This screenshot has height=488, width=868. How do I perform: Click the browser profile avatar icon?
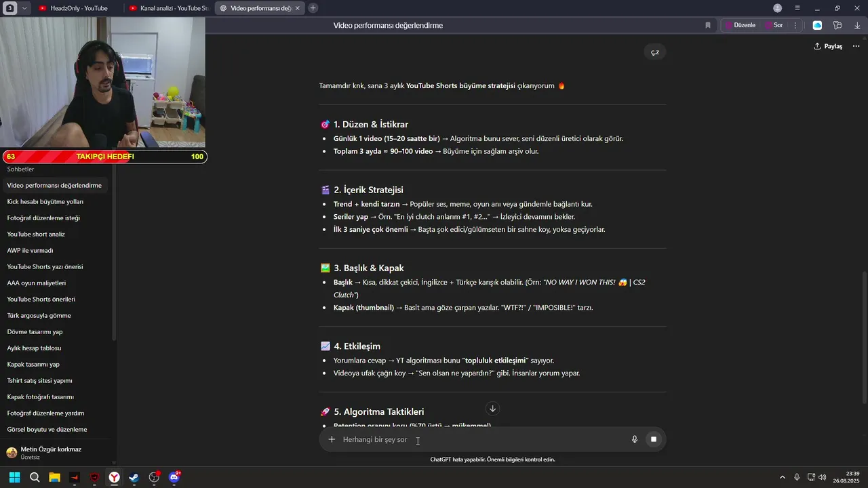777,8
